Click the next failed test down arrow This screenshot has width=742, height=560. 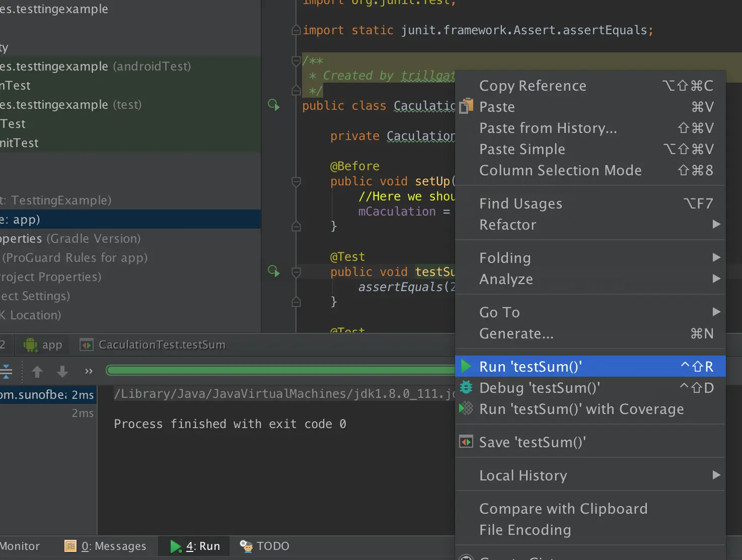coord(62,372)
